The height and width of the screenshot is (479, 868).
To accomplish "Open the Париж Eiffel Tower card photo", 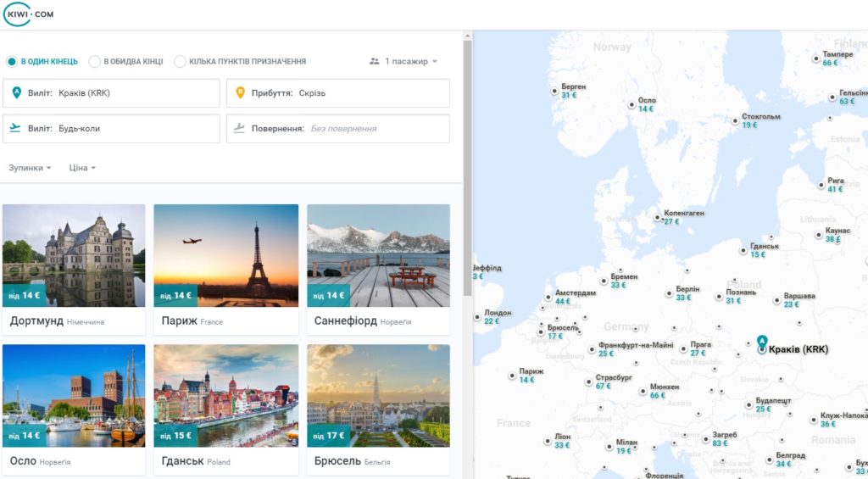I will [225, 255].
